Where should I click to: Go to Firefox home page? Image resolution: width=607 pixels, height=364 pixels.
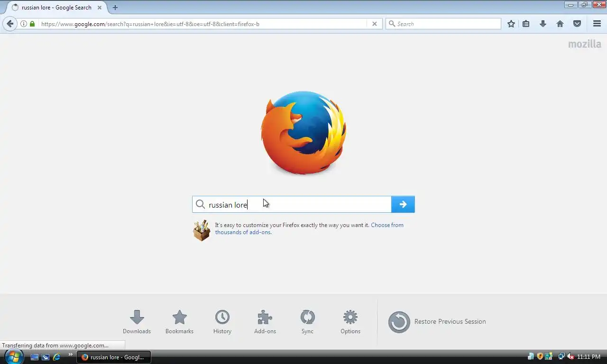(560, 24)
